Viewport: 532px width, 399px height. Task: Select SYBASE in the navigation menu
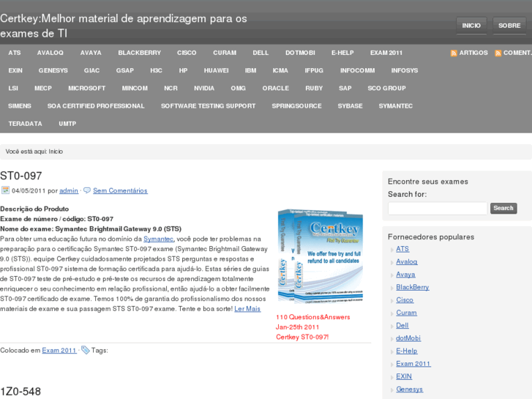tap(350, 106)
